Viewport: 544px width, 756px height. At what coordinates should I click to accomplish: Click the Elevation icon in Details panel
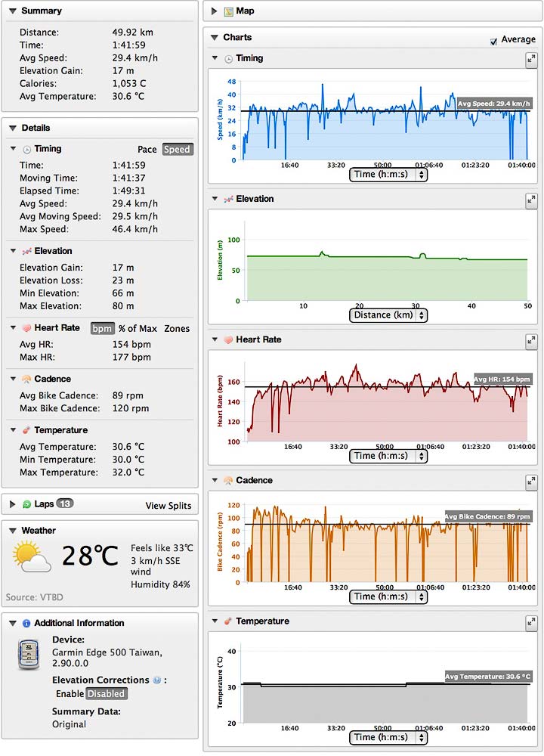click(27, 251)
